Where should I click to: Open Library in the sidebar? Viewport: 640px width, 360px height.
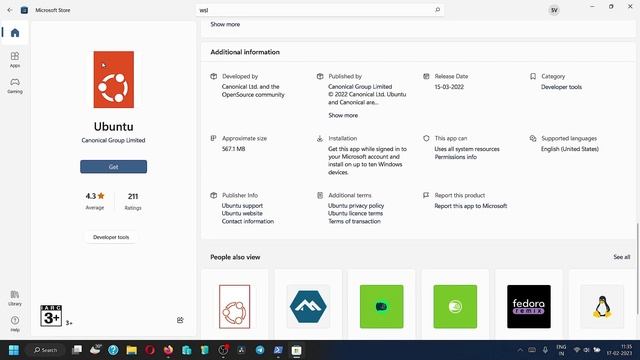point(15,298)
